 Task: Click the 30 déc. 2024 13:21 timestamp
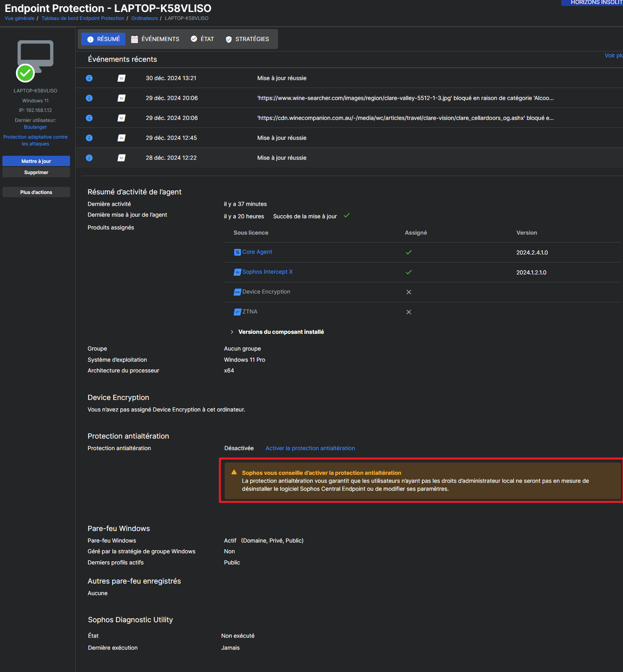click(x=171, y=78)
